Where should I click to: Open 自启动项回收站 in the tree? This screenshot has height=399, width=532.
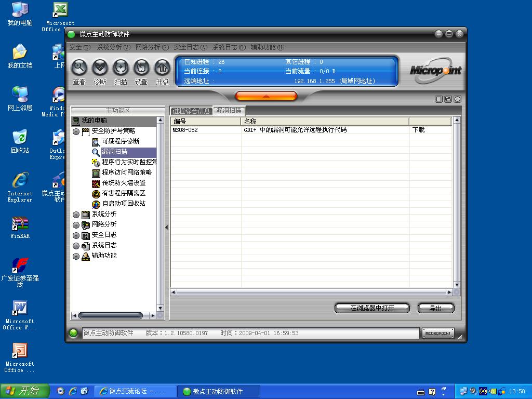coord(124,204)
